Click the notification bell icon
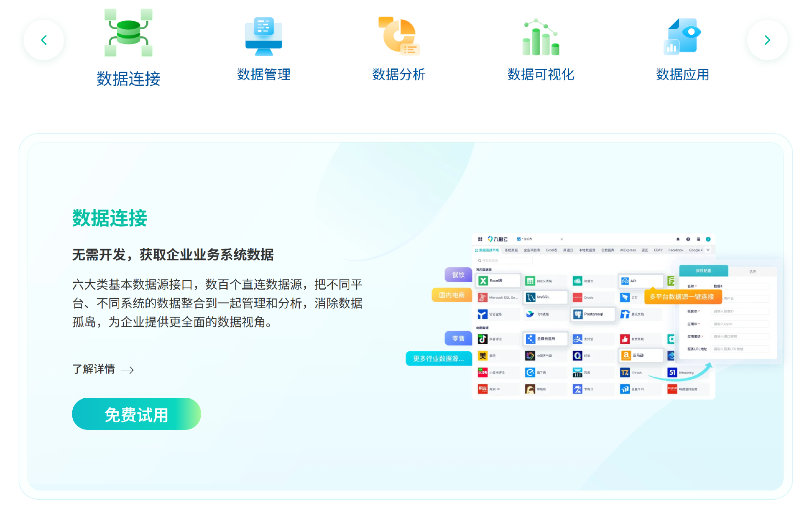 tap(678, 239)
